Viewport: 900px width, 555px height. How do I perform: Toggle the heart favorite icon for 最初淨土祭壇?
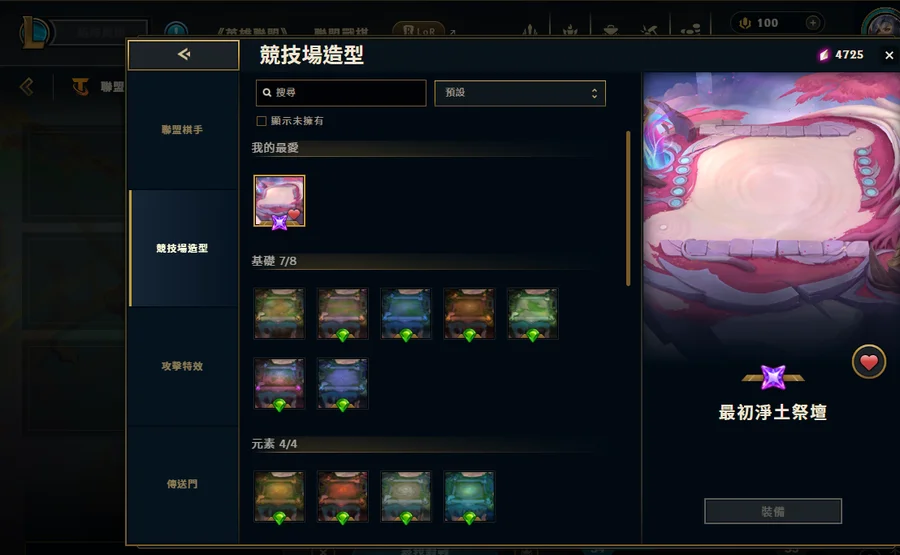868,362
